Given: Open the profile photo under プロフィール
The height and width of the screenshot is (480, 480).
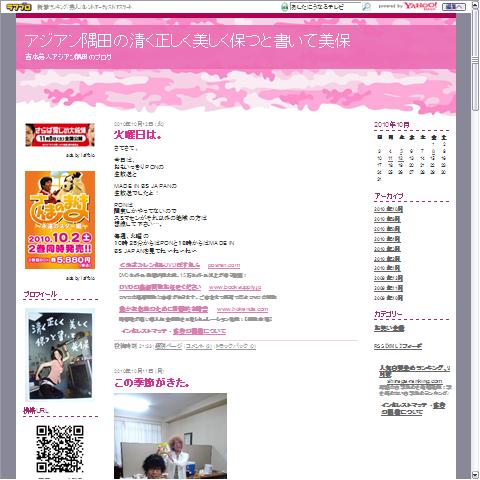Looking at the screenshot, I should coord(60,354).
